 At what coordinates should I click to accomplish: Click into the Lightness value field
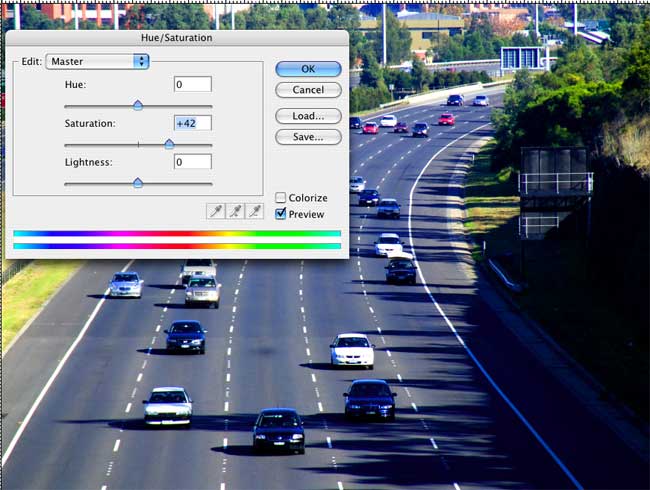pyautogui.click(x=192, y=162)
